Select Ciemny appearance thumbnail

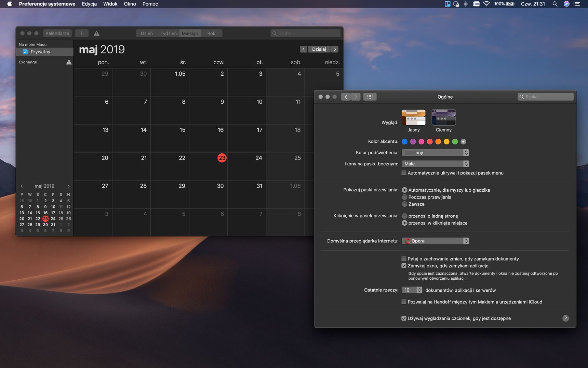click(444, 117)
